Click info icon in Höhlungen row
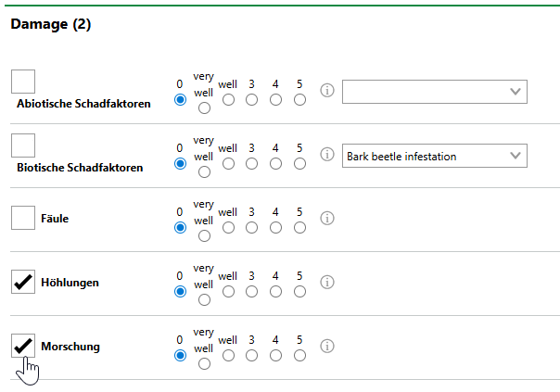Image resolution: width=560 pixels, height=392 pixels. coord(326,282)
